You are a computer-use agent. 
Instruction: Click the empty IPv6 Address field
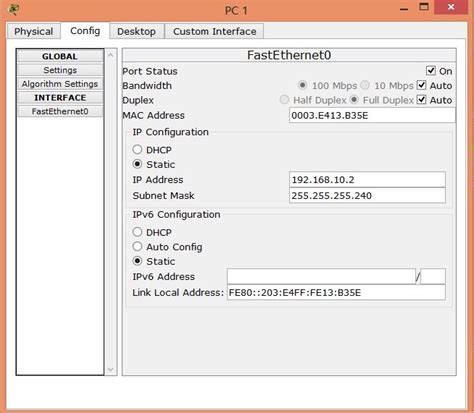point(321,276)
